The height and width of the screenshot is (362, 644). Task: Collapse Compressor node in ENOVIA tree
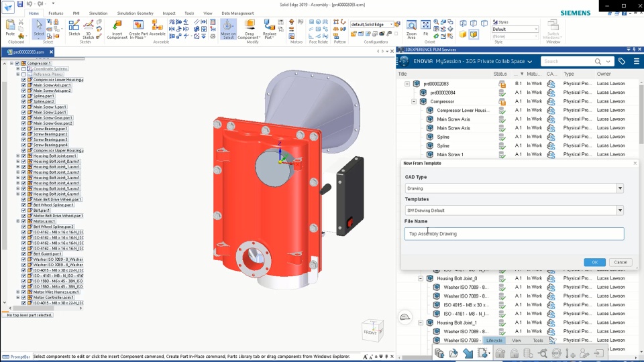pyautogui.click(x=414, y=101)
